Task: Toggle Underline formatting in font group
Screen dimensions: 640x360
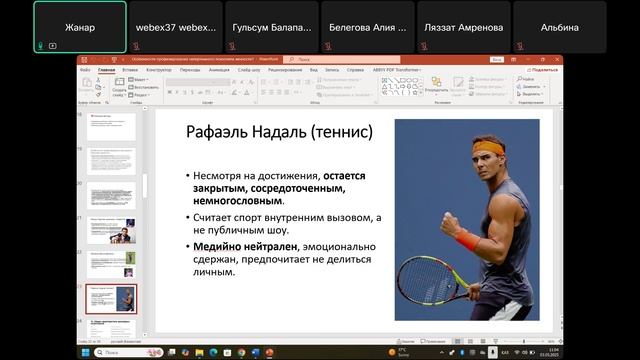Action: tap(184, 93)
